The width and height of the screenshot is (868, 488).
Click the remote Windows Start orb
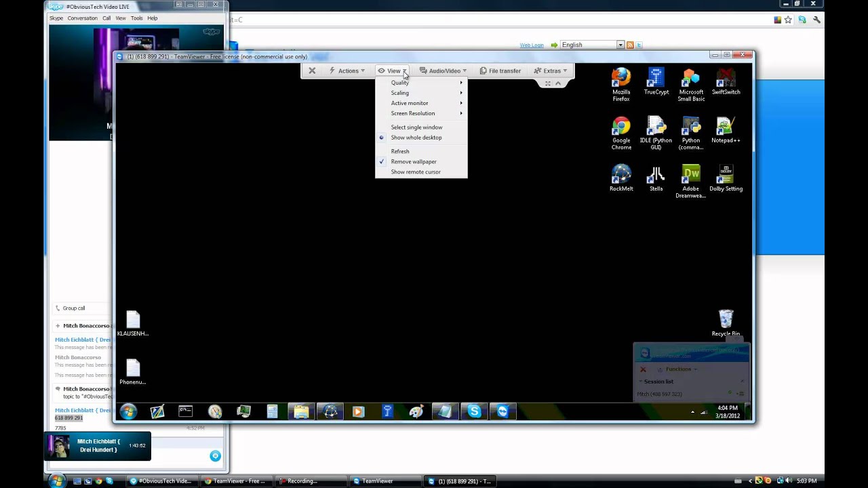coord(128,411)
